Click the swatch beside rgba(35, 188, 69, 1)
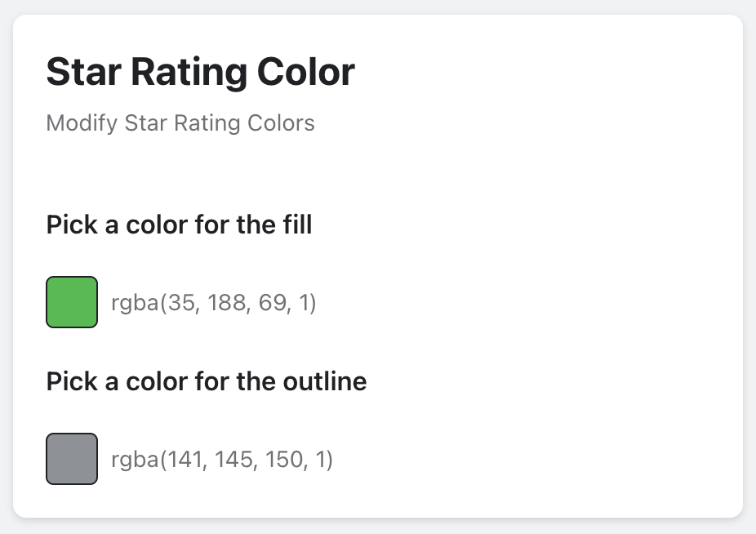The height and width of the screenshot is (534, 756). pyautogui.click(x=72, y=302)
